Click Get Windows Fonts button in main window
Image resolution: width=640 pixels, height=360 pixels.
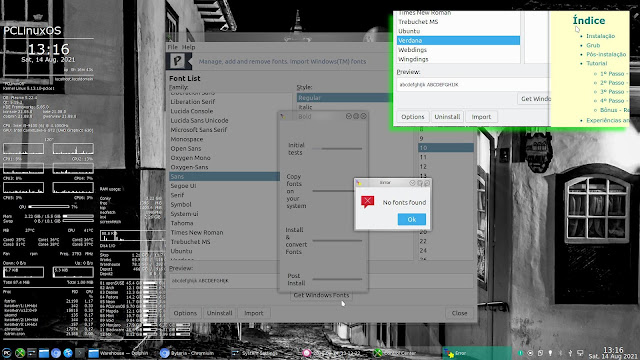(x=321, y=295)
